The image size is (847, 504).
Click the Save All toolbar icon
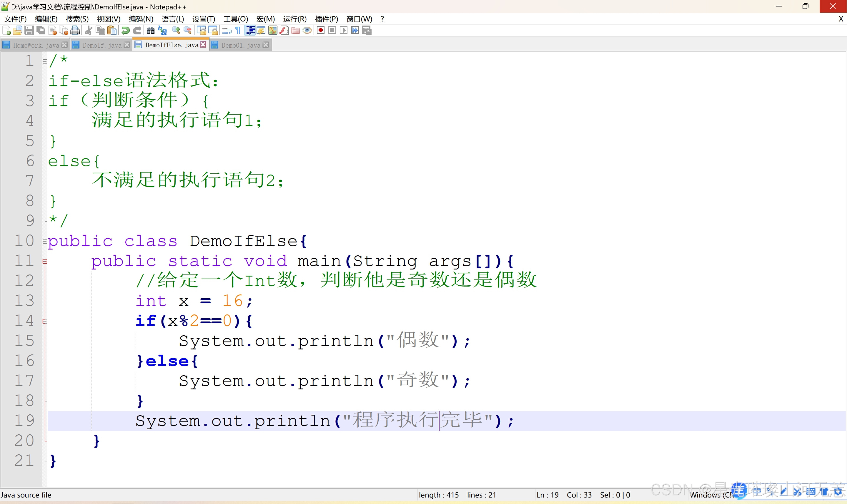(x=40, y=31)
